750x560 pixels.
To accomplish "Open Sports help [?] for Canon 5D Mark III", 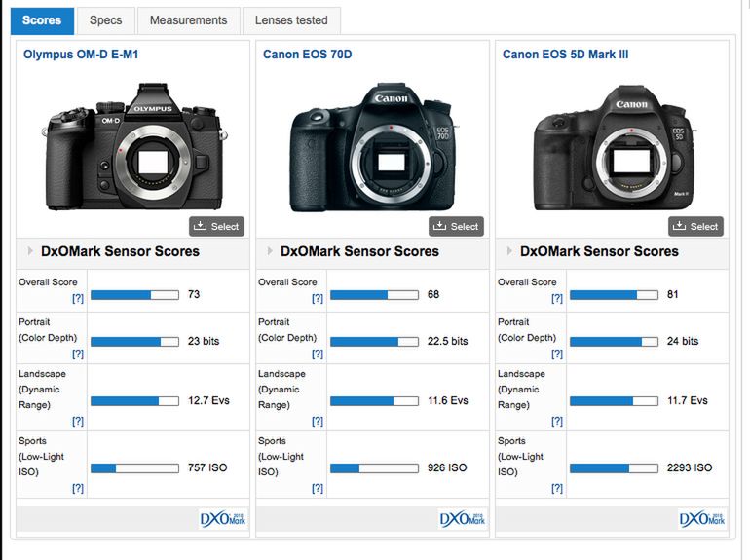I will [x=557, y=488].
